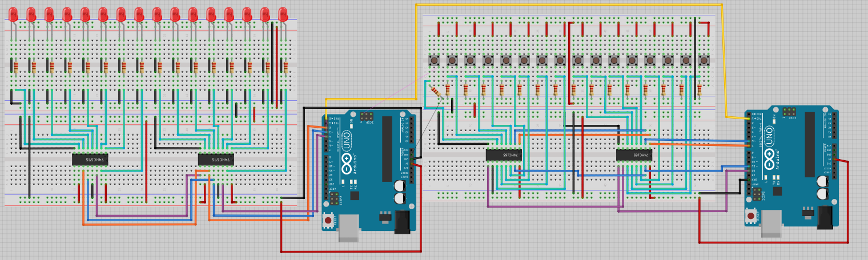Select the red wire looping below right Arduino
Image resolution: width=868 pixels, height=260 pixels.
(774, 242)
